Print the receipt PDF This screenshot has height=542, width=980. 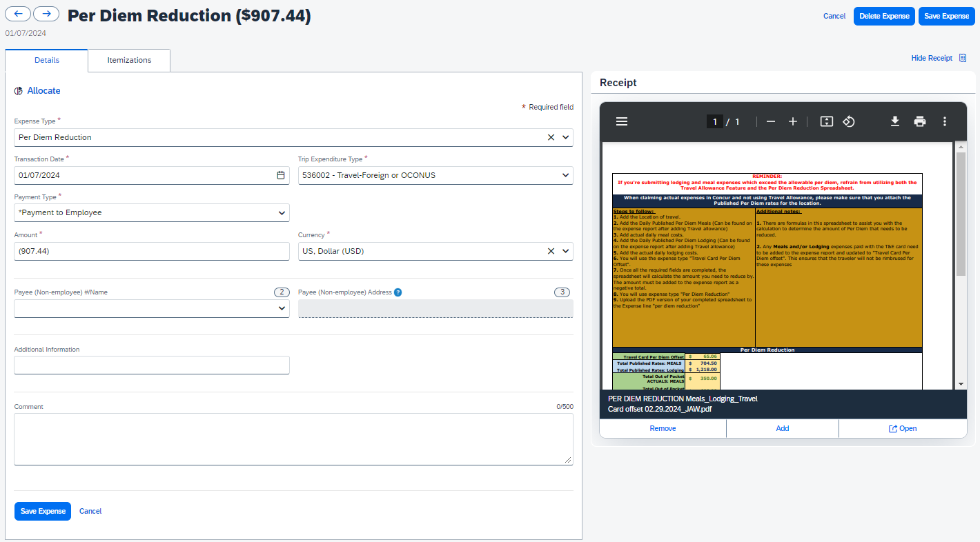[920, 121]
